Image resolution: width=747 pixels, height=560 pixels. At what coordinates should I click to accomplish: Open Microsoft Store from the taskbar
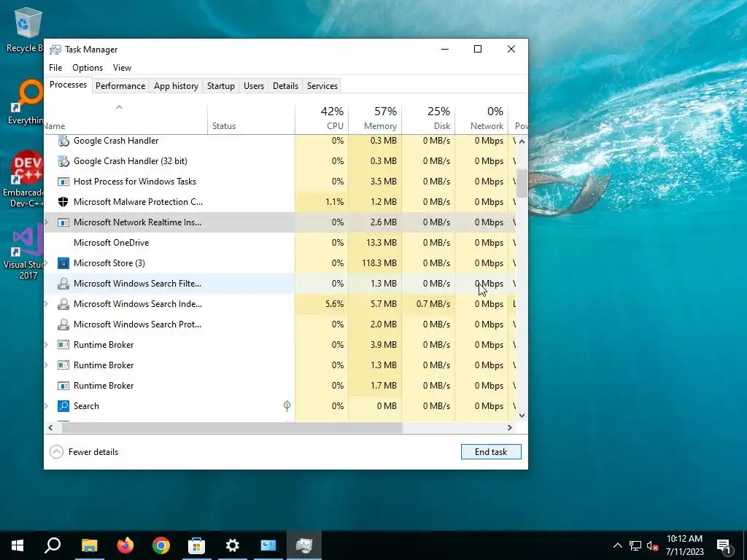coord(197,545)
